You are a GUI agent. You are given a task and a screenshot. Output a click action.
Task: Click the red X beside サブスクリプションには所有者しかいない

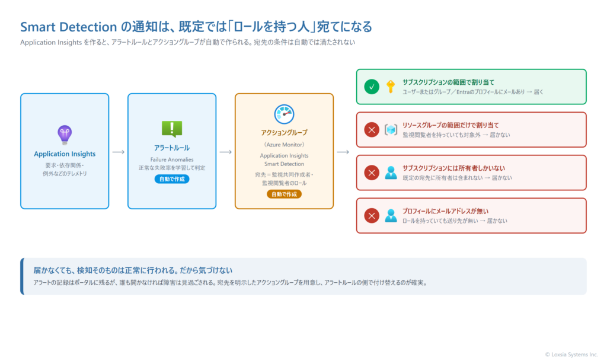(372, 173)
